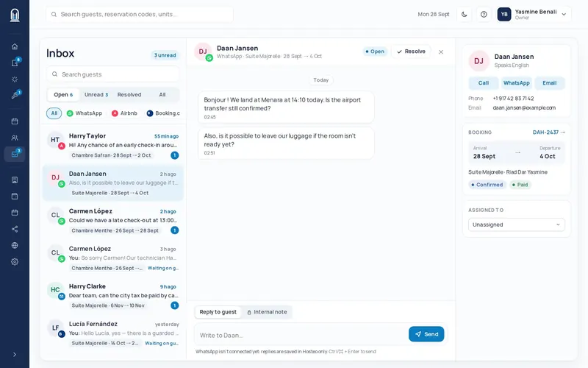Image resolution: width=588 pixels, height=368 pixels.
Task: Click Chambre Safran booking tag under Harry Taylor
Action: pos(111,155)
